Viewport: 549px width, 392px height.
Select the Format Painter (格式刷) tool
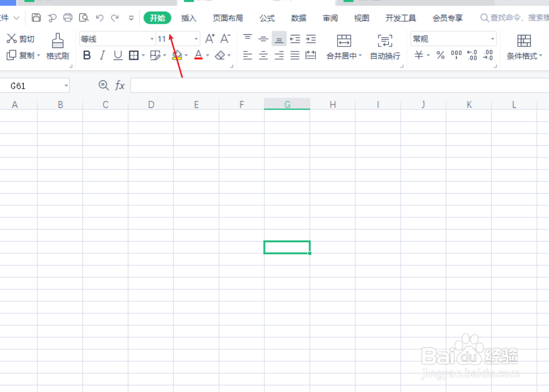58,46
